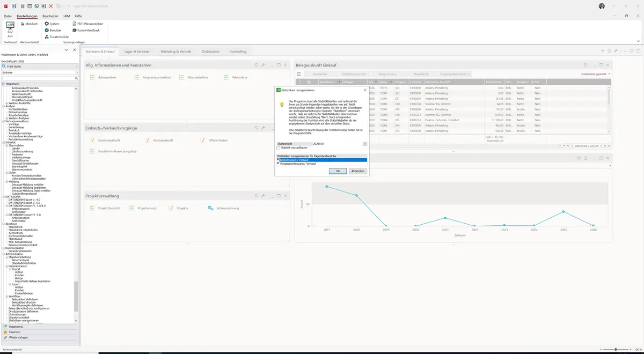Open the Datensätze gewählt dropdown

point(596,74)
